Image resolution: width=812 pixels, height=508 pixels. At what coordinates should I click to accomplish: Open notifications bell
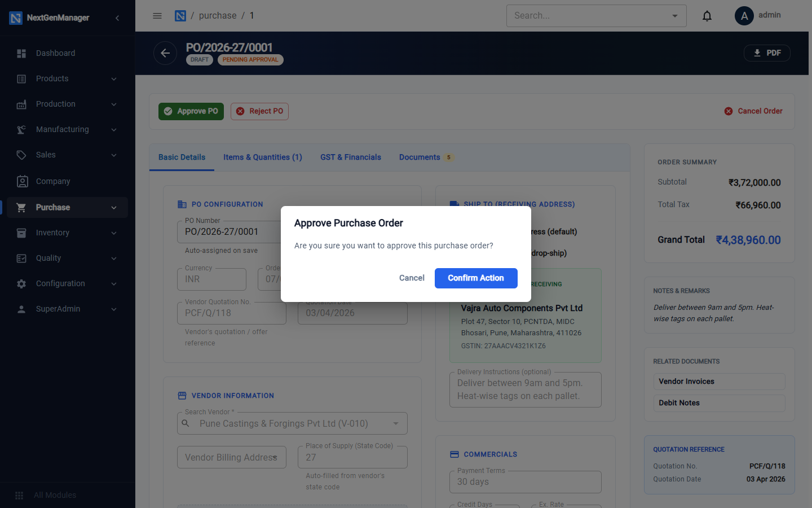point(707,16)
